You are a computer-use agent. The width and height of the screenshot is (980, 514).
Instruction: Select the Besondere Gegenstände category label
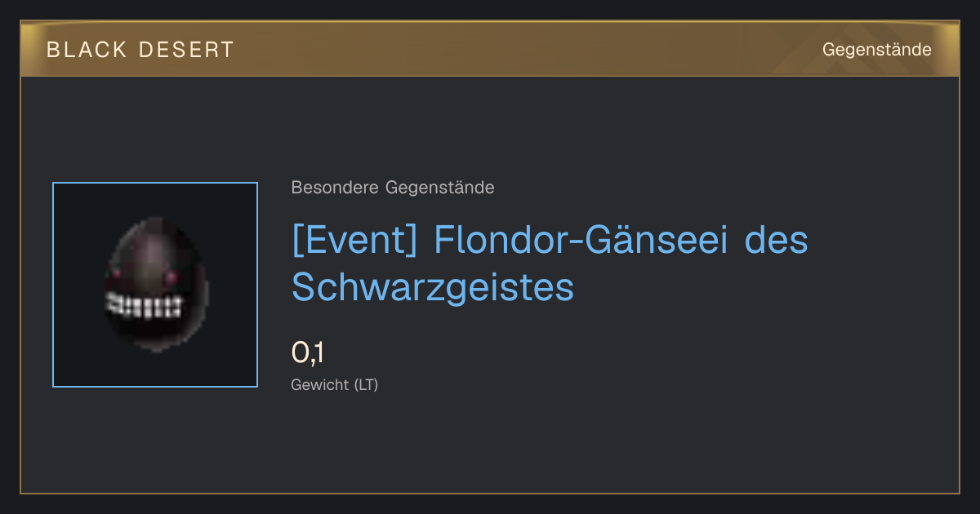tap(393, 188)
